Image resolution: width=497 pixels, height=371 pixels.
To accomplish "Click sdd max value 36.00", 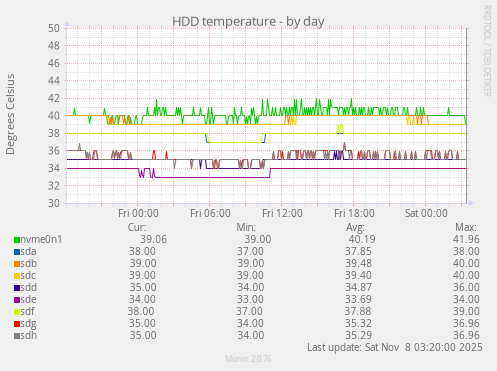I will pyautogui.click(x=466, y=287).
